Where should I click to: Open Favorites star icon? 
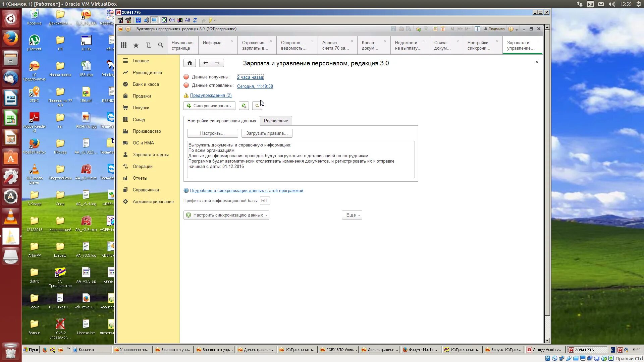136,45
